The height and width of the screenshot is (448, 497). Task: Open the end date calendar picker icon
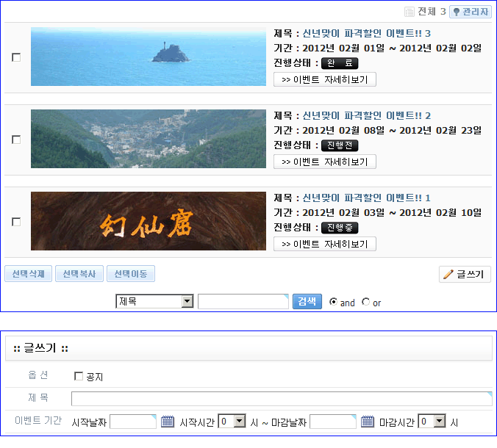pyautogui.click(x=368, y=422)
